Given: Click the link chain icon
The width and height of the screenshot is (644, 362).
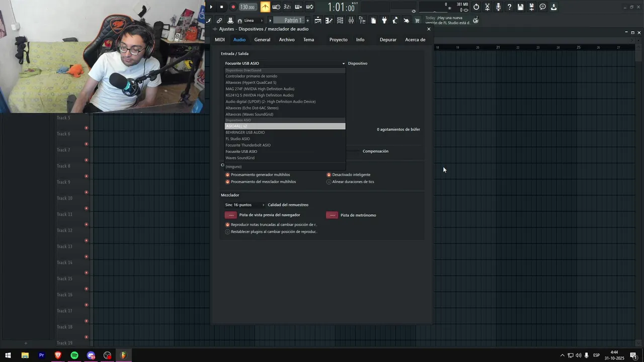Looking at the screenshot, I should pyautogui.click(x=219, y=21).
